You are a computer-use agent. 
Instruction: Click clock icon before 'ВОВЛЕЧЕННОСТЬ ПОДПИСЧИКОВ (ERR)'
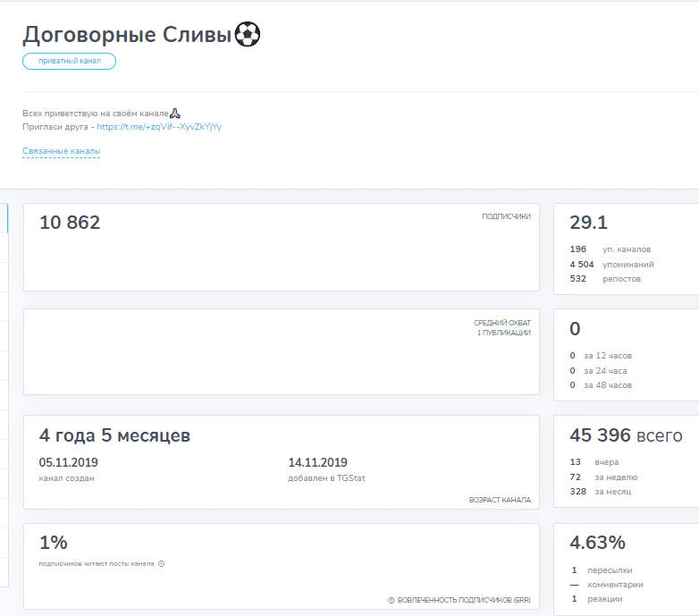(391, 600)
